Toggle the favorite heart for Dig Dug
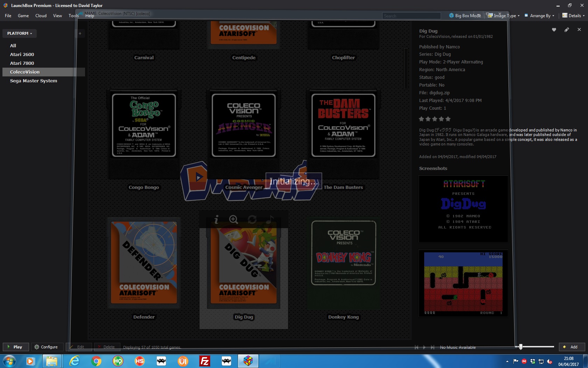 pyautogui.click(x=554, y=30)
